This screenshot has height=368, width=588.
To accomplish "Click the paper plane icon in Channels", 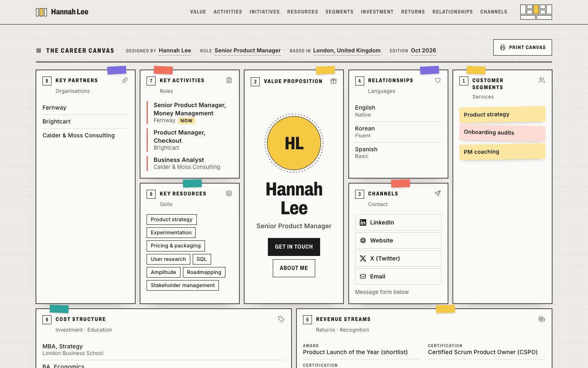I will 438,193.
